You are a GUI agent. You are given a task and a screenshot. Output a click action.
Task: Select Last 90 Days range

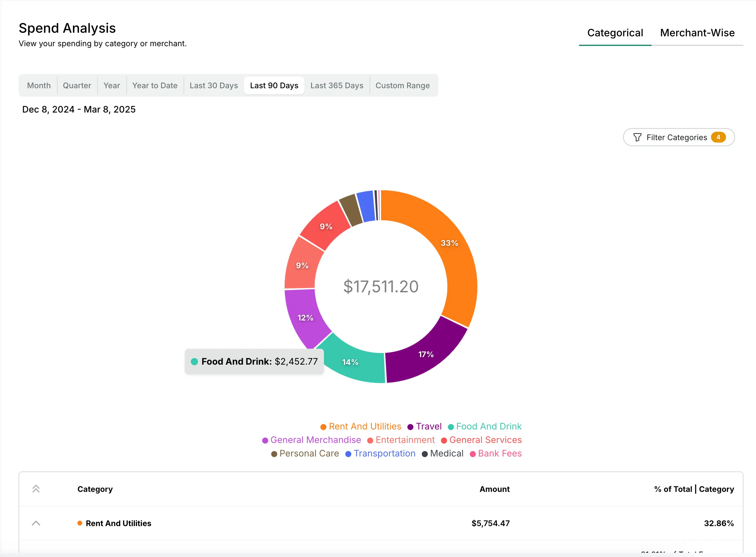pos(274,86)
